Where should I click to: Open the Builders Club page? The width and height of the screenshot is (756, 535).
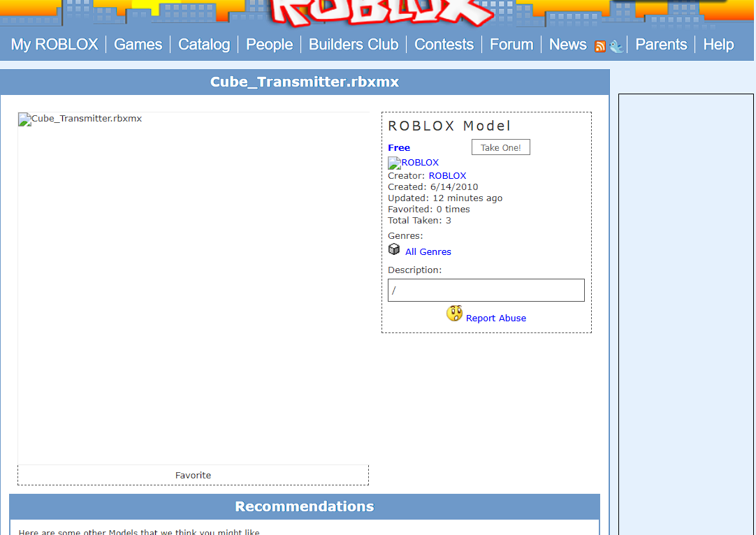point(354,45)
